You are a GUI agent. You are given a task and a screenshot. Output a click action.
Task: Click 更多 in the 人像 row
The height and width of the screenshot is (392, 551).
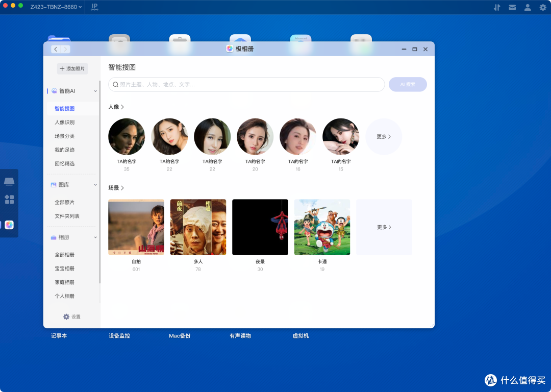(384, 137)
